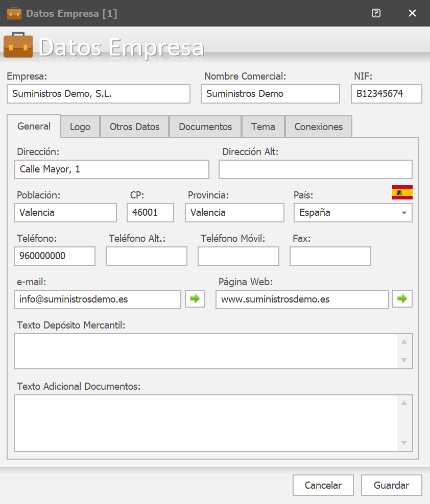Click the help question mark icon

click(376, 13)
